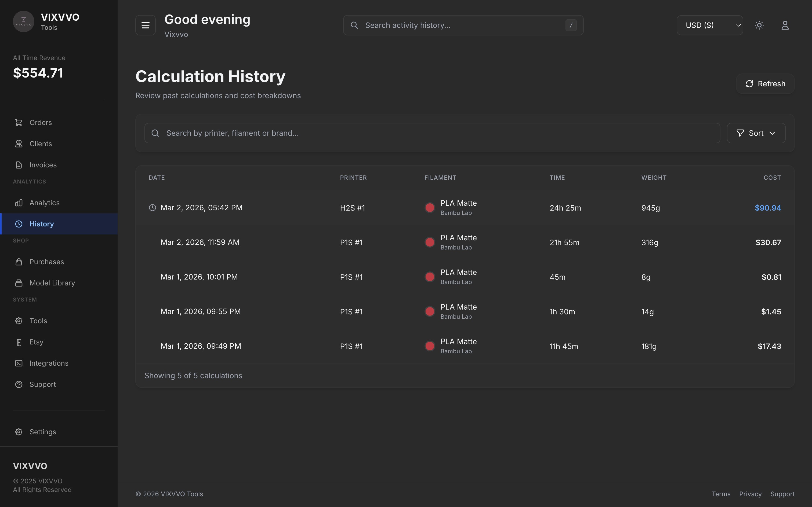
Task: Open the Etsy integration page
Action: click(36, 342)
